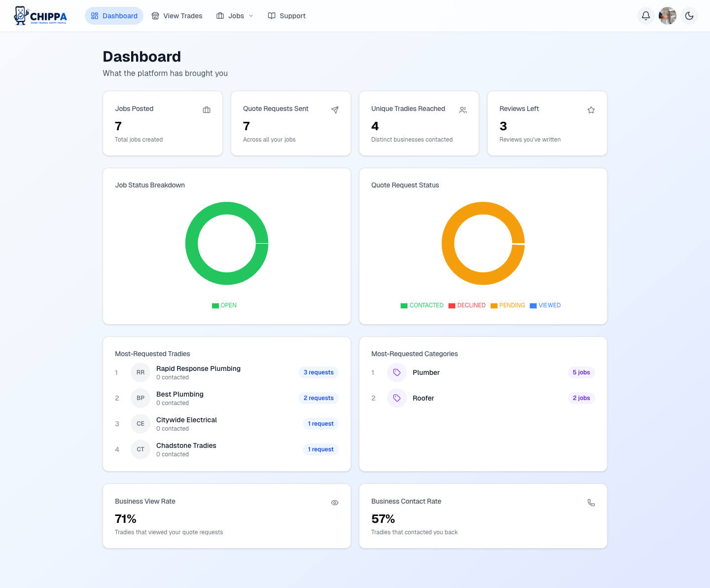Click the 2 jobs badge for Roofer
Viewport: 710px width, 588px height.
[581, 398]
